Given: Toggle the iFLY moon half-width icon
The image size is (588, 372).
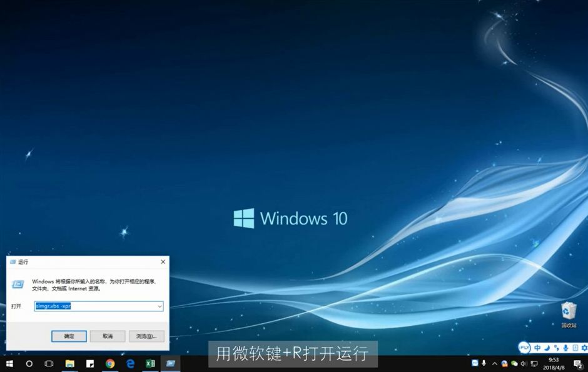Looking at the screenshot, I should tap(547, 348).
